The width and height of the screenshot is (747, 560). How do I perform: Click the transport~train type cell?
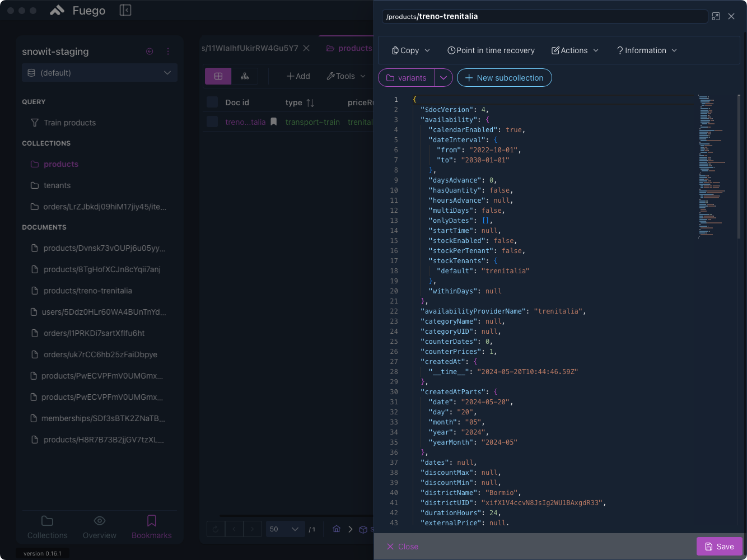pos(312,122)
